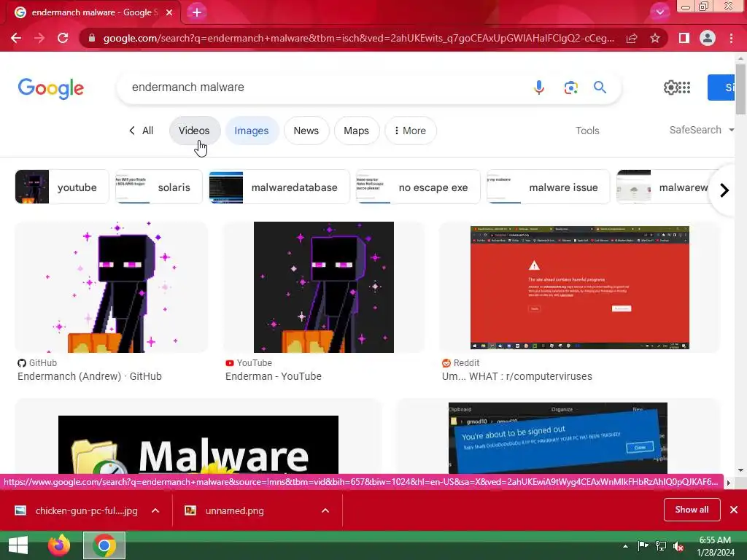Open the Tools options

(x=587, y=131)
